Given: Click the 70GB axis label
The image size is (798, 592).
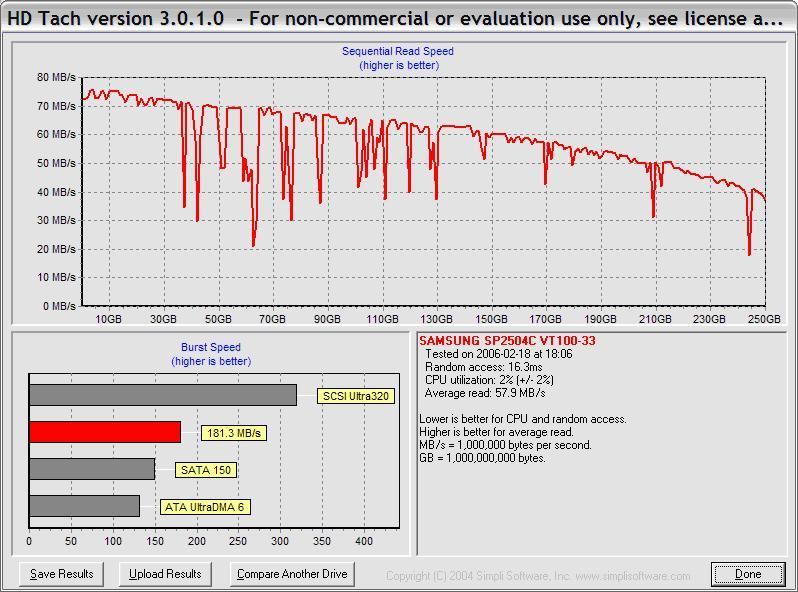Looking at the screenshot, I should click(272, 319).
